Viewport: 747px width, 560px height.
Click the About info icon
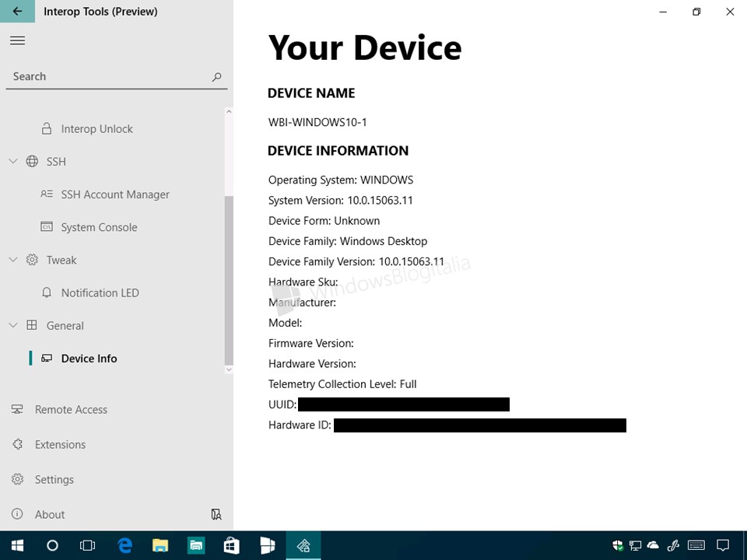click(17, 514)
